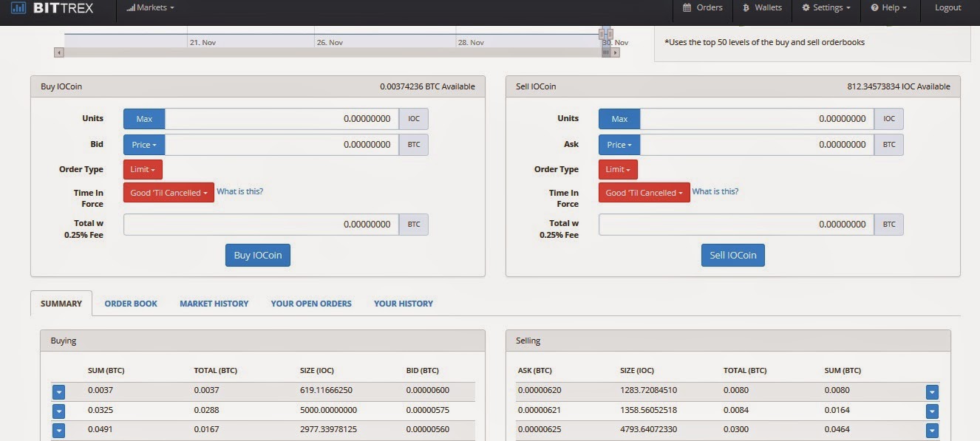The height and width of the screenshot is (441, 980).
Task: Click the chart scrollbar left arrow
Action: [59, 52]
